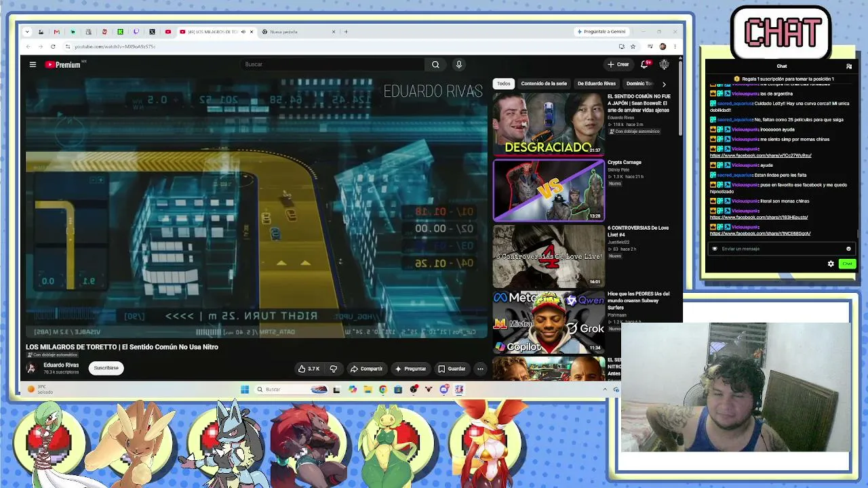Open the DESGRACIADO video thumbnail
868x488 pixels.
tap(549, 124)
